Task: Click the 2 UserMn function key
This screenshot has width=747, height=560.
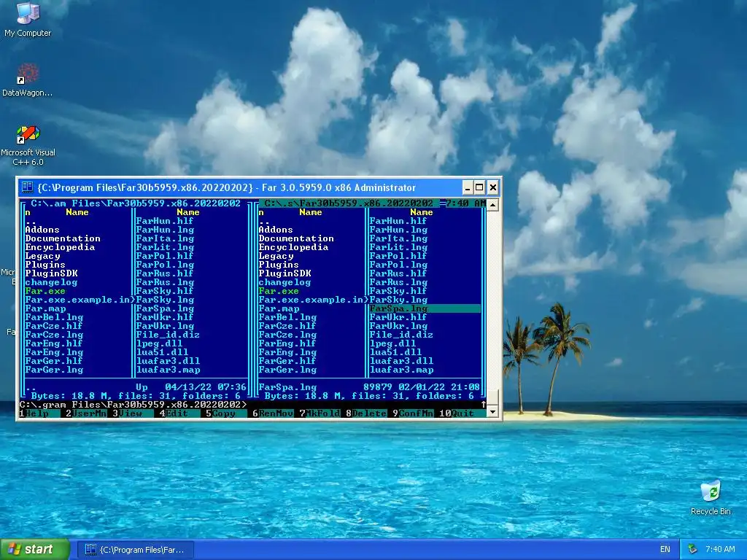Action: click(x=86, y=413)
